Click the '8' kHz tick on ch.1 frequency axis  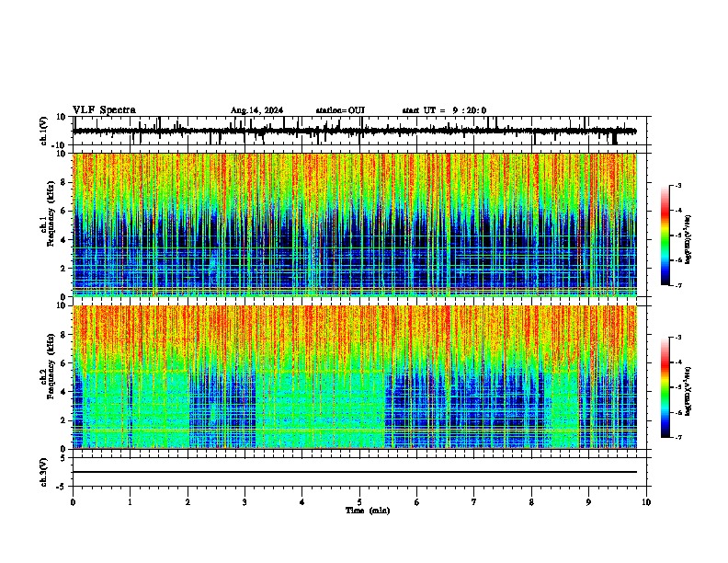point(64,182)
